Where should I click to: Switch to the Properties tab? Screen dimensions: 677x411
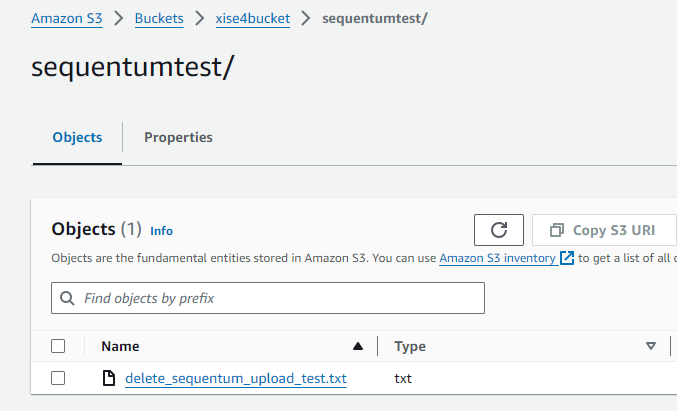click(178, 137)
